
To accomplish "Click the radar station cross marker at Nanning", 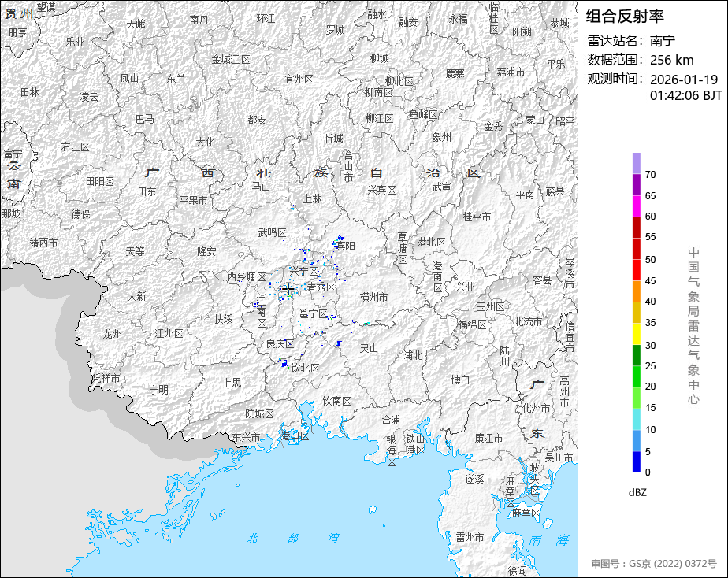I will (288, 290).
